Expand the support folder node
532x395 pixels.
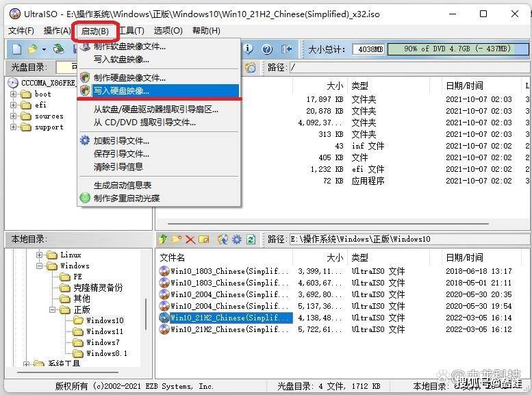point(13,127)
